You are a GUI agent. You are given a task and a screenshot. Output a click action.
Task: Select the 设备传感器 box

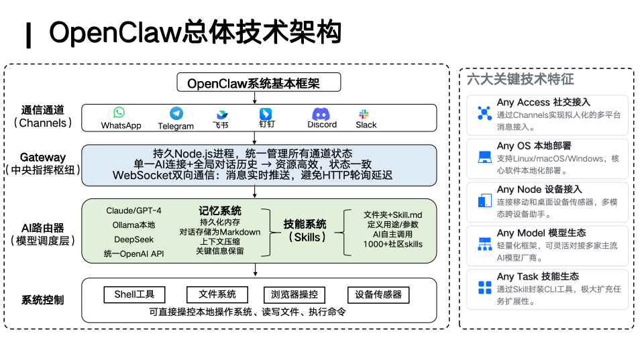[x=378, y=294]
